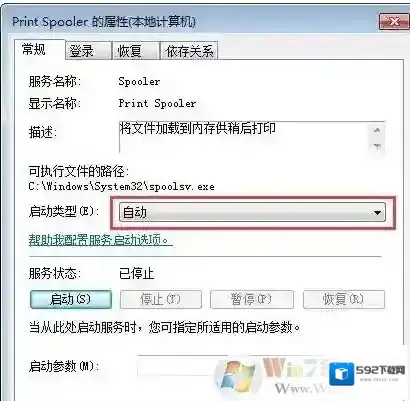Close the Print Spooler properties dialog
Viewport: 410px width, 401px height.
tap(394, 22)
